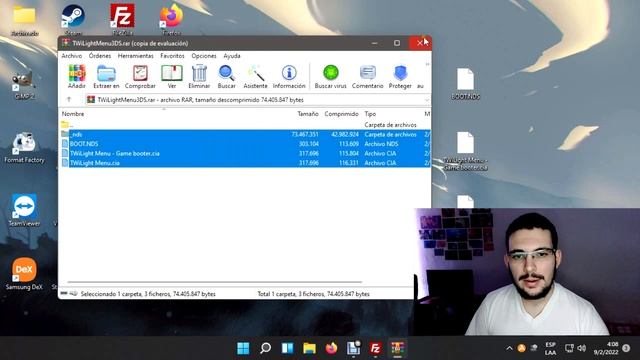Select the _nds folder row
The image size is (640, 360).
point(245,134)
